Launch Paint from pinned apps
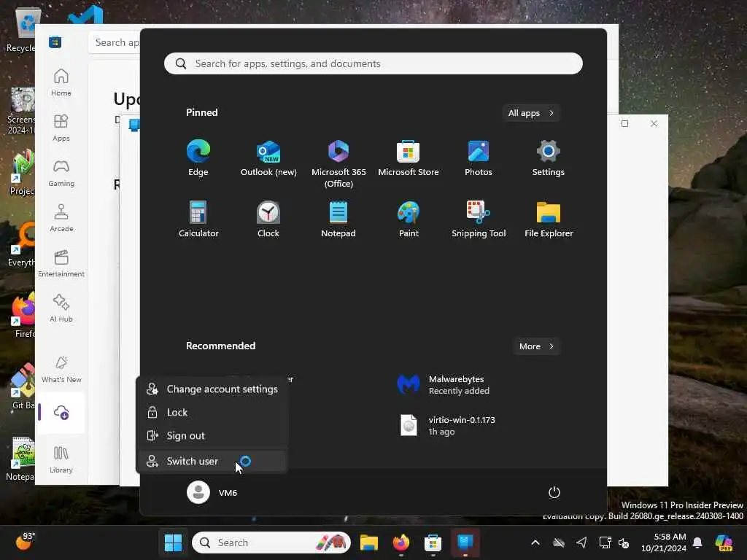Viewport: 747px width, 560px height. coord(409,219)
